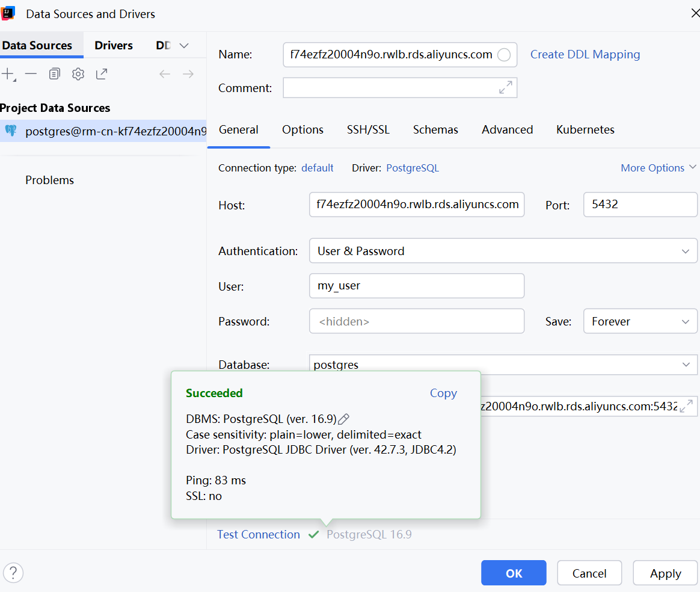The height and width of the screenshot is (592, 700).
Task: Click the color circle in Name field
Action: [504, 55]
